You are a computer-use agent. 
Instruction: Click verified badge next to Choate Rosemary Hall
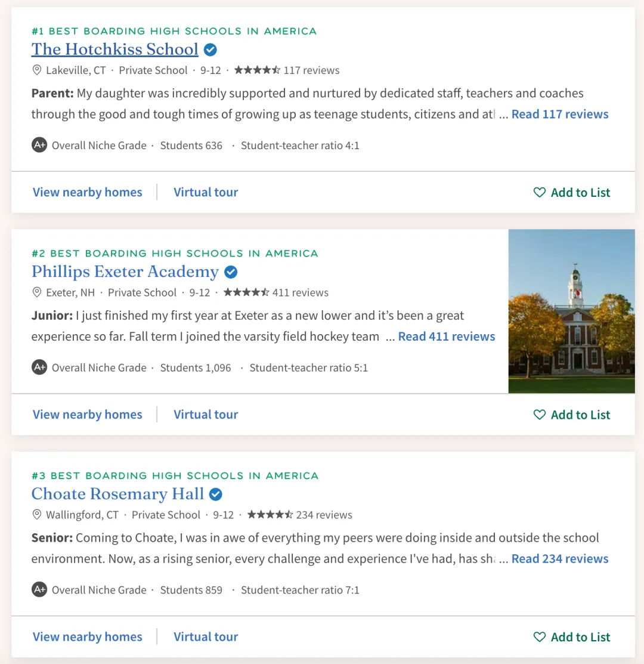pos(216,494)
